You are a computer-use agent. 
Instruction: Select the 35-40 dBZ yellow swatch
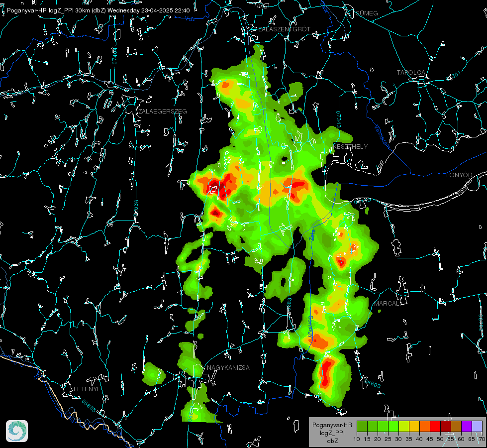(x=414, y=427)
